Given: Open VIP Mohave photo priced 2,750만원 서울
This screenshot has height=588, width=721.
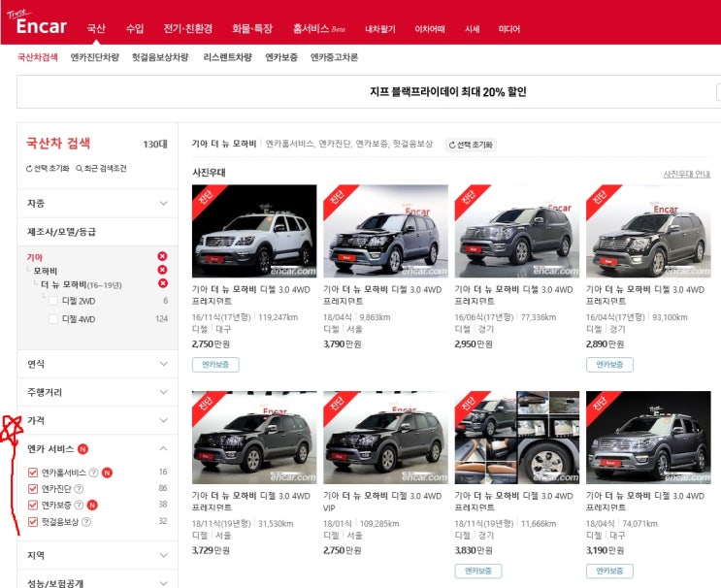Looking at the screenshot, I should coord(386,438).
